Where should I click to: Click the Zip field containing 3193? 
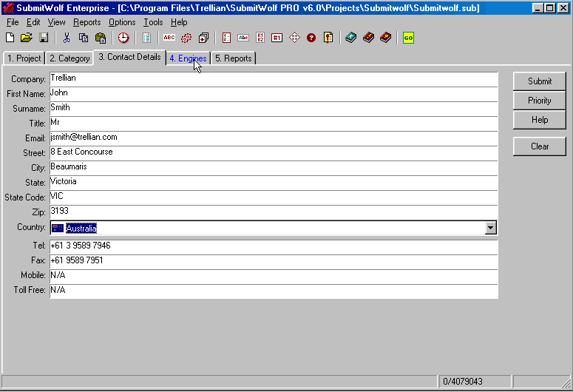click(274, 212)
